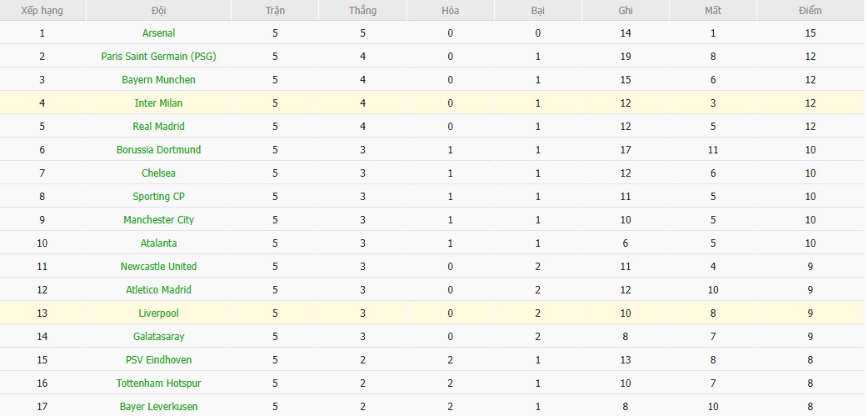
Task: Click PSV Eindhoven team name
Action: coord(158,360)
